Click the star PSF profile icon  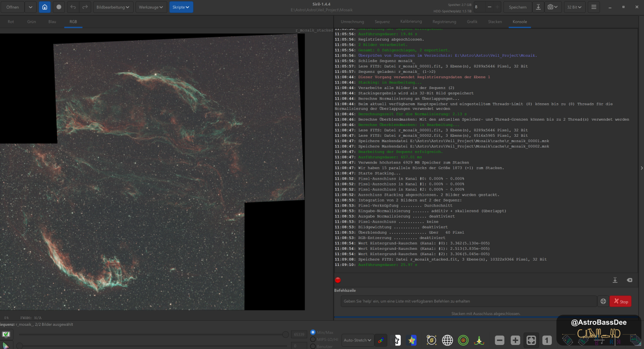479,341
